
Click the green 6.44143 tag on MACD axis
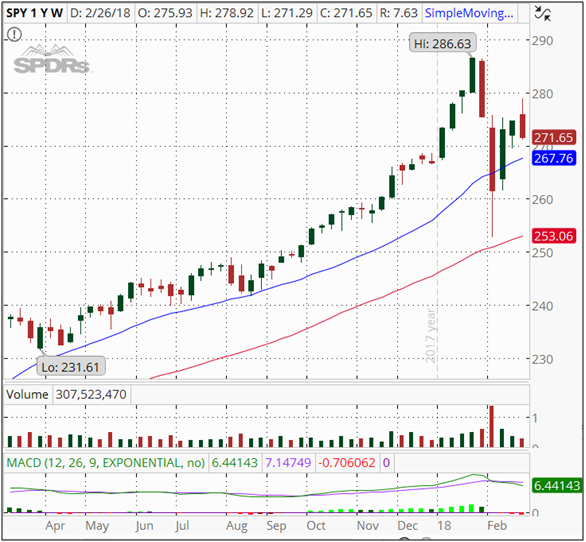tap(557, 486)
